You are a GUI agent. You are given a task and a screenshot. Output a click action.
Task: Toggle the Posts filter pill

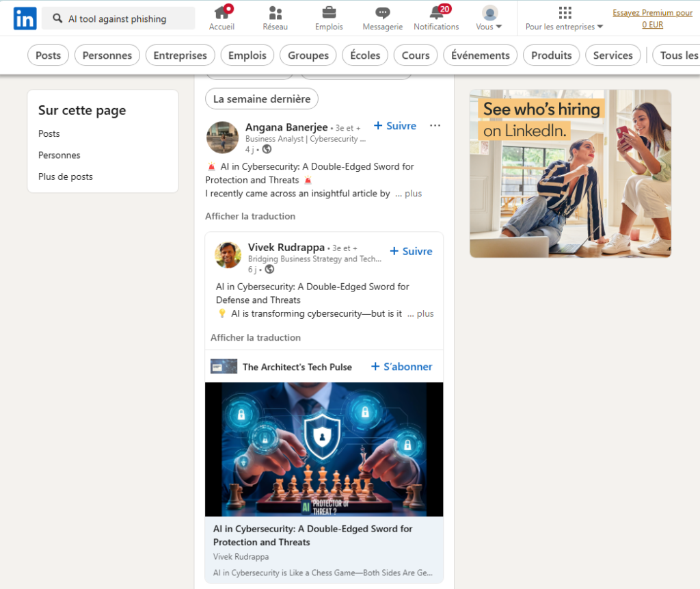tap(48, 55)
